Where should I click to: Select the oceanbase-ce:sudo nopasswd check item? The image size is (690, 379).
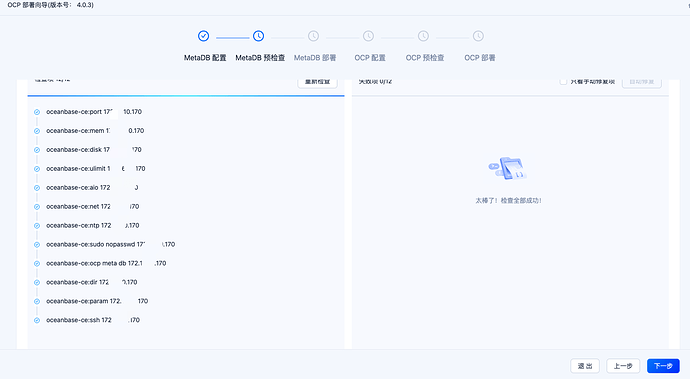[x=110, y=244]
